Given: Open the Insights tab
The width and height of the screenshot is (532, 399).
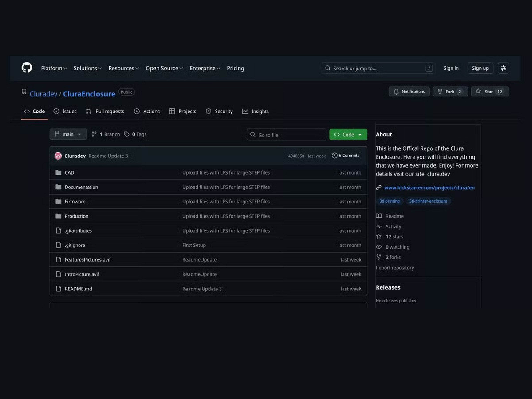Looking at the screenshot, I should click(255, 112).
